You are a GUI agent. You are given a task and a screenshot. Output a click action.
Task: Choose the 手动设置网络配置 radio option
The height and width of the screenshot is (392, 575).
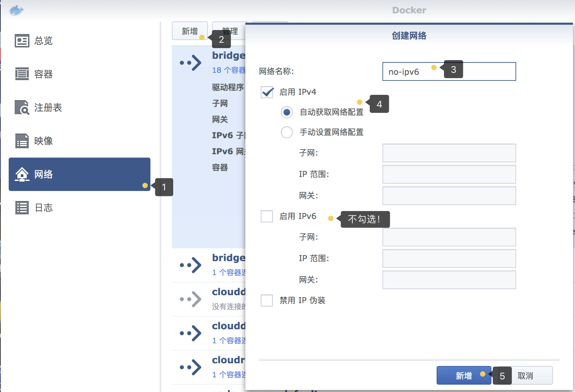[x=287, y=132]
